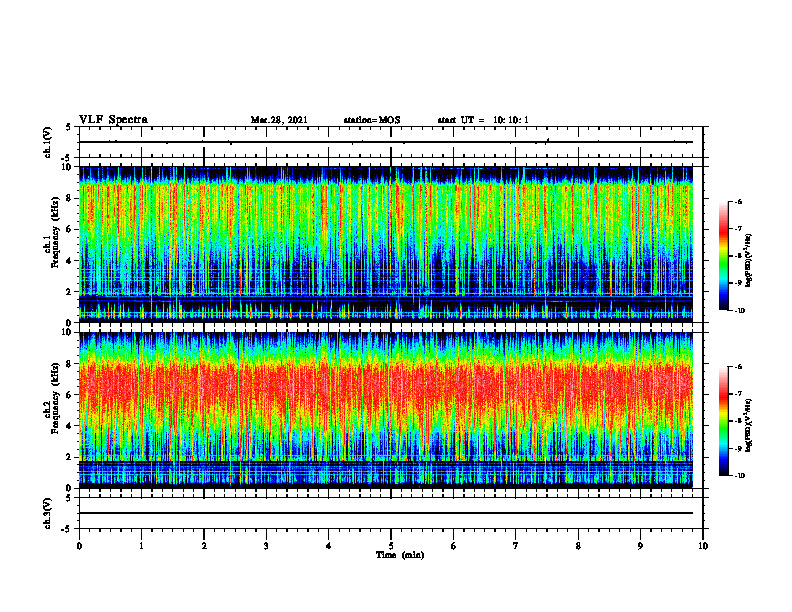Click the ch.2 spectrogram panel
This screenshot has height=612, width=792.
coord(386,410)
